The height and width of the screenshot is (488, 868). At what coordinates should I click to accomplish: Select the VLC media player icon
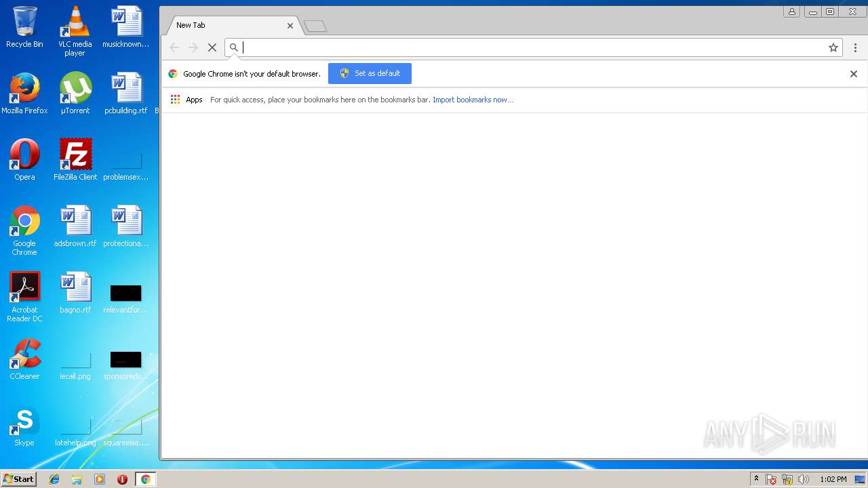click(75, 31)
